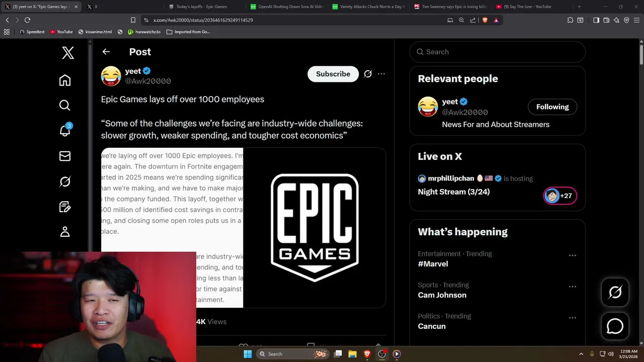This screenshot has height=362, width=644.
Task: Open yeet in Relevant people
Action: click(x=450, y=102)
